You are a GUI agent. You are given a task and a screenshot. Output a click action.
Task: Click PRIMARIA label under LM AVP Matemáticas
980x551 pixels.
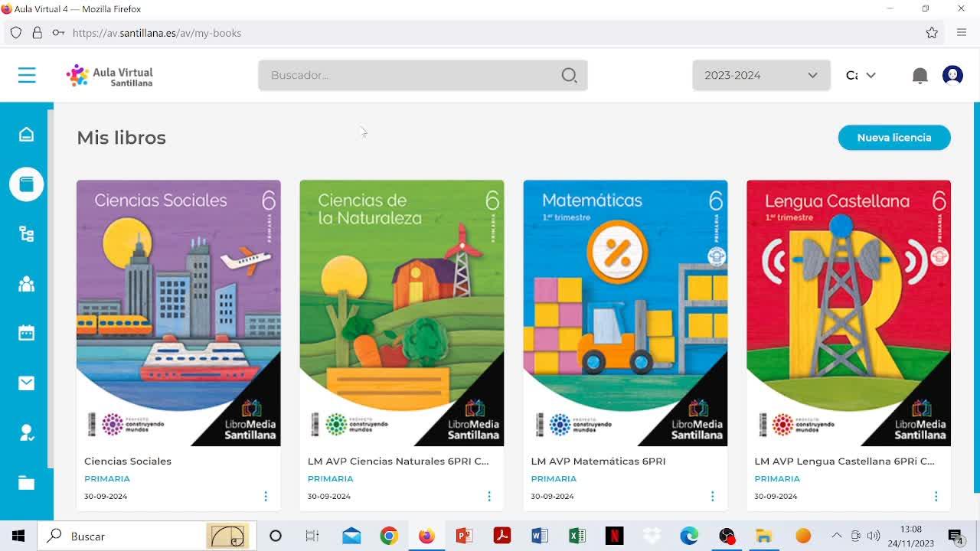554,479
